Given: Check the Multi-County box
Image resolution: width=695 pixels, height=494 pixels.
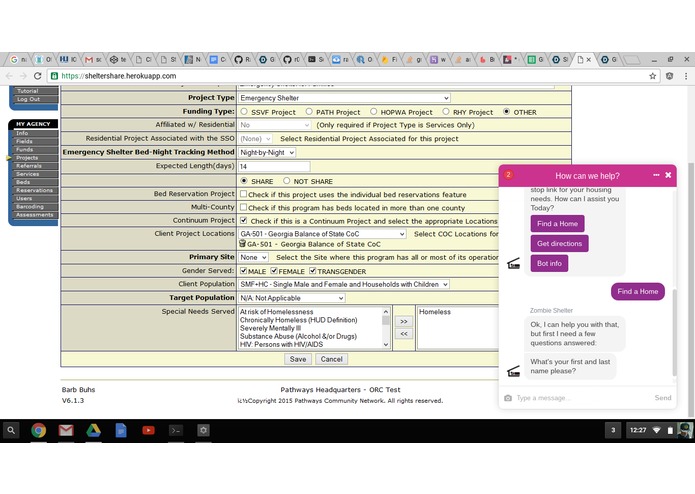Looking at the screenshot, I should point(243,207).
